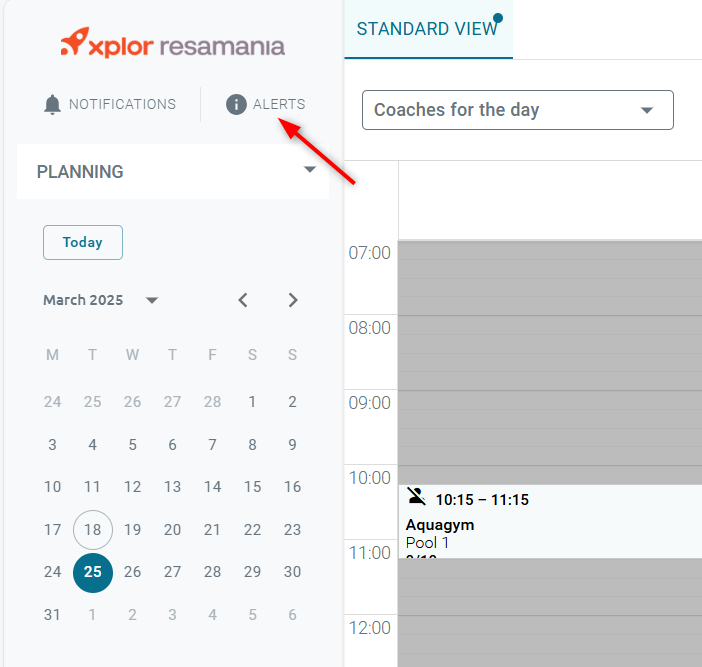Open the Alerts menu item

(x=279, y=104)
